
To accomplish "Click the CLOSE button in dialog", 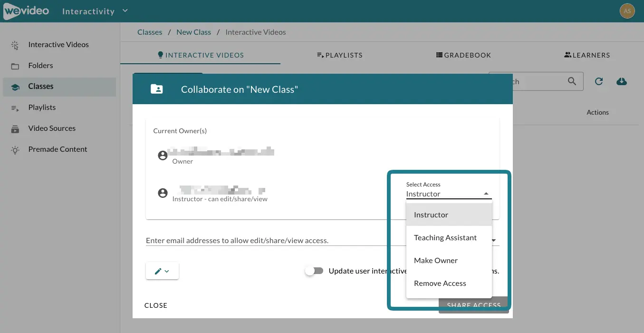I will (156, 305).
